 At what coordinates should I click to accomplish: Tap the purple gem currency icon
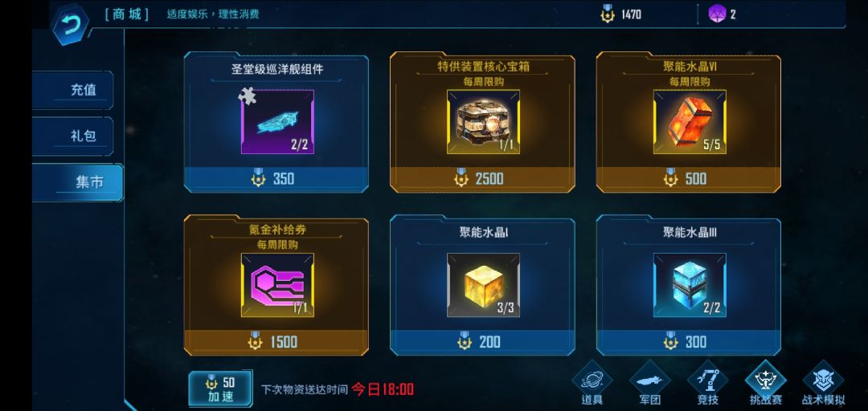pos(717,14)
